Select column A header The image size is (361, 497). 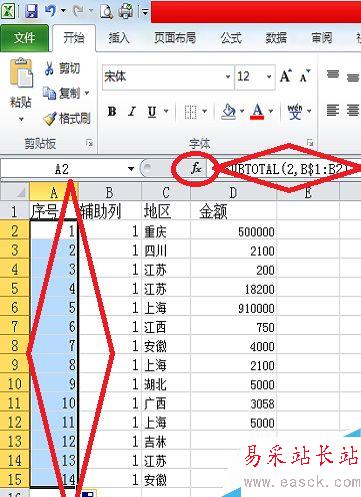(54, 192)
